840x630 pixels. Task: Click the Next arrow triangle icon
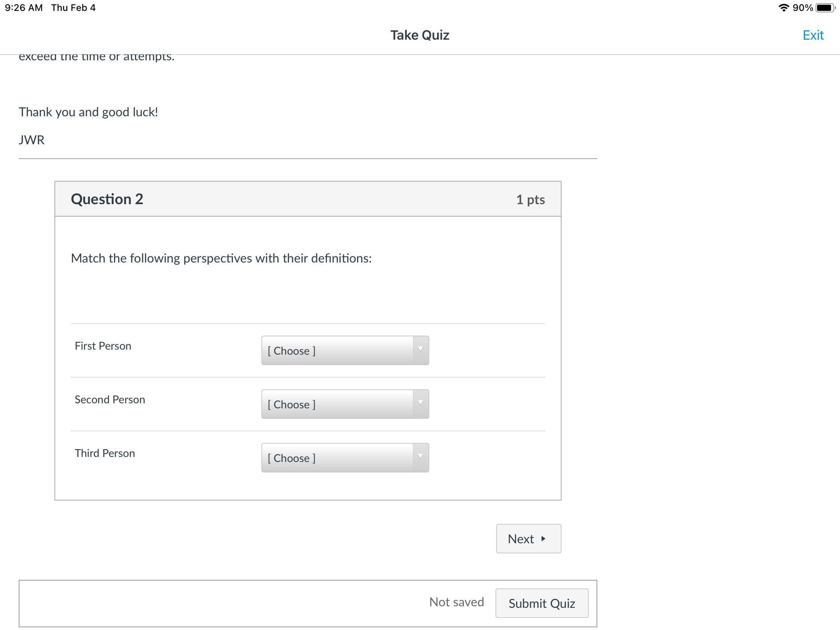pyautogui.click(x=543, y=539)
